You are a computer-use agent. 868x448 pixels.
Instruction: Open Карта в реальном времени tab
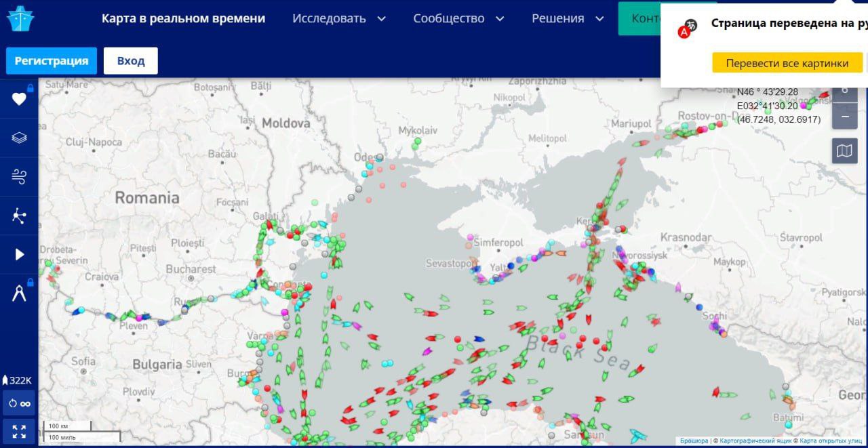pos(183,18)
